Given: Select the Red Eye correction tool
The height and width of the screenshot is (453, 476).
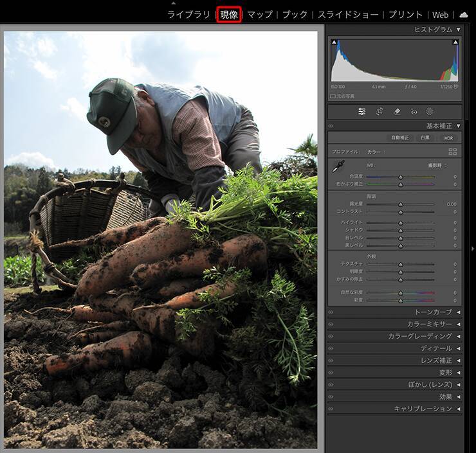Looking at the screenshot, I should tap(414, 111).
